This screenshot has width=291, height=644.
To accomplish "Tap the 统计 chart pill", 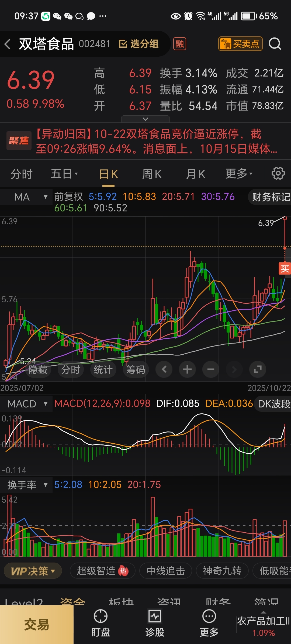I will pyautogui.click(x=103, y=369).
